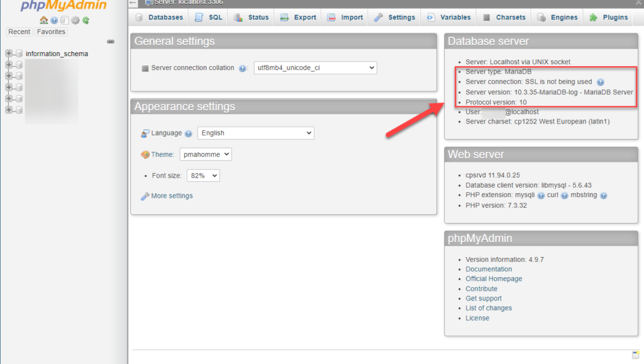This screenshot has width=644, height=364.
Task: Open the Font size dropdown
Action: point(203,175)
